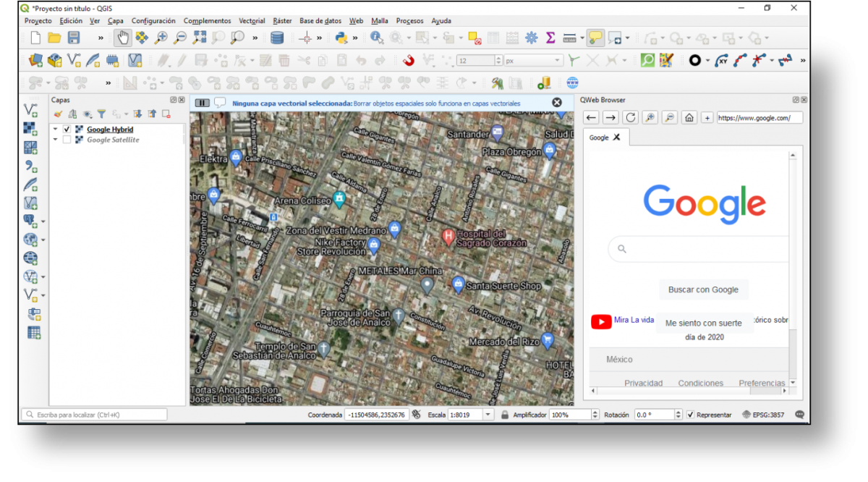The height and width of the screenshot is (482, 868).
Task: Select the Zoom In magnifier tool
Action: click(161, 37)
